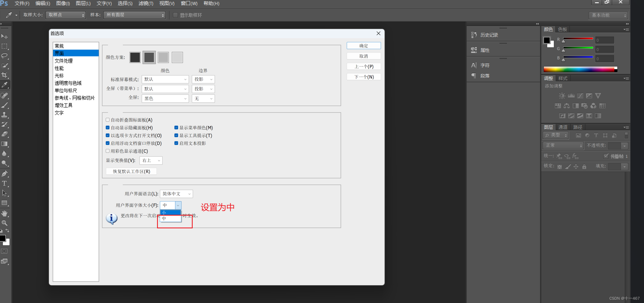This screenshot has width=644, height=303.
Task: Open the 滤镜 menu
Action: [146, 4]
